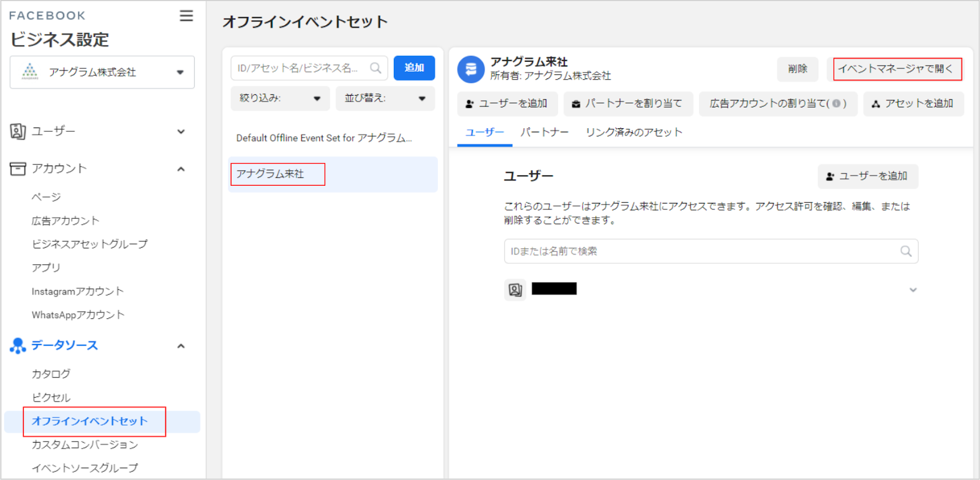Switch to the パートナー tab

click(544, 132)
